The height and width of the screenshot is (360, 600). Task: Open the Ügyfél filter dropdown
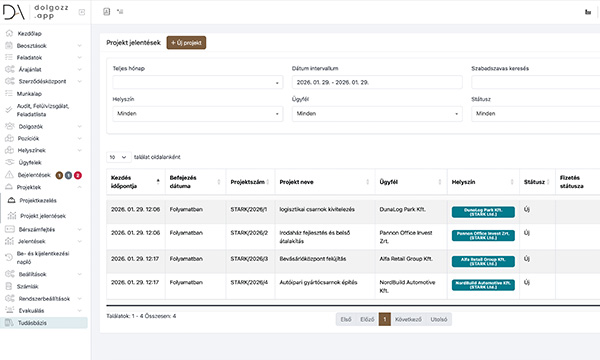click(x=377, y=114)
